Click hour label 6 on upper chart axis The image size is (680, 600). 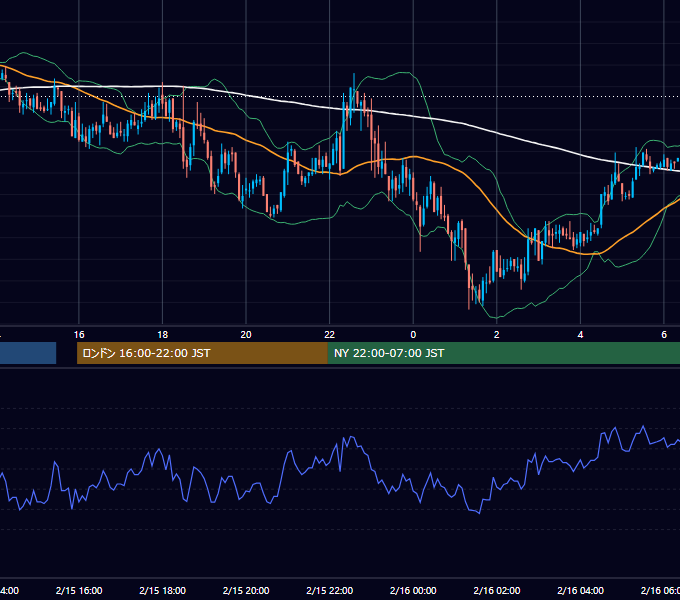(x=664, y=335)
